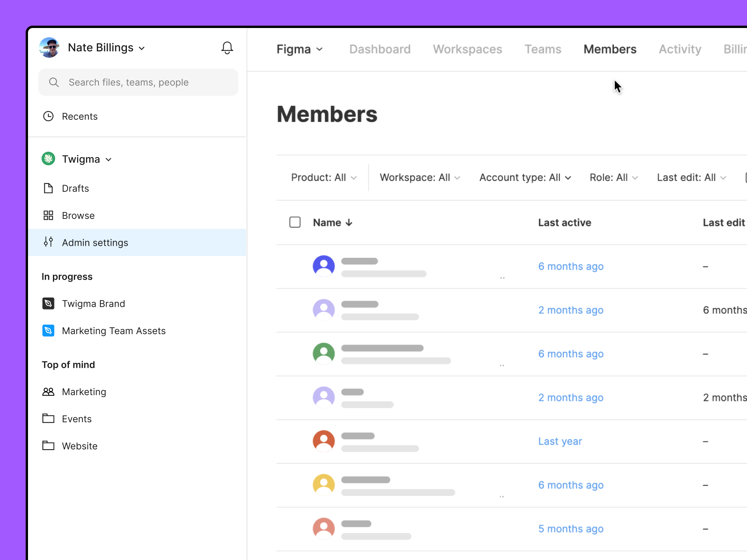Click the search magnifier icon
Screen dimensions: 747x560
[x=54, y=82]
